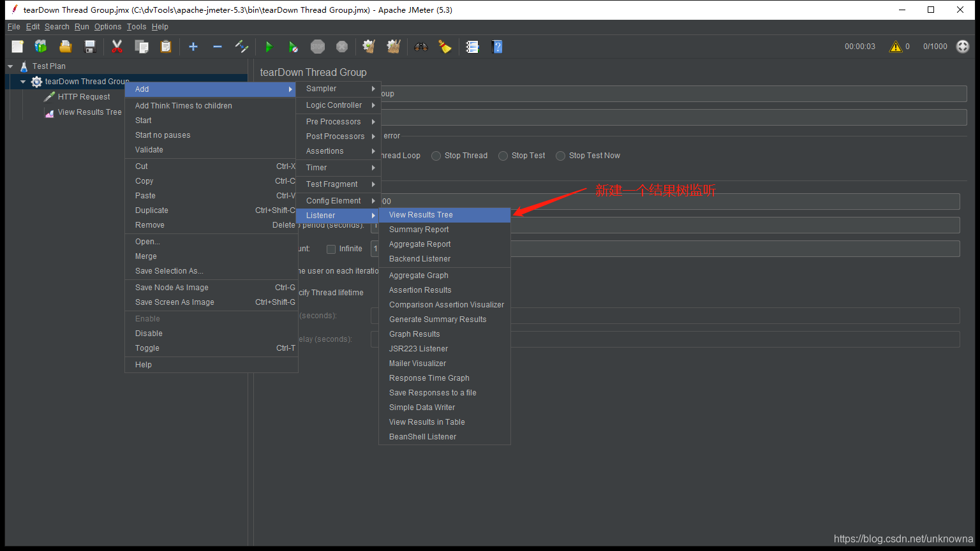Click the Collapse All minus icon

(x=218, y=47)
